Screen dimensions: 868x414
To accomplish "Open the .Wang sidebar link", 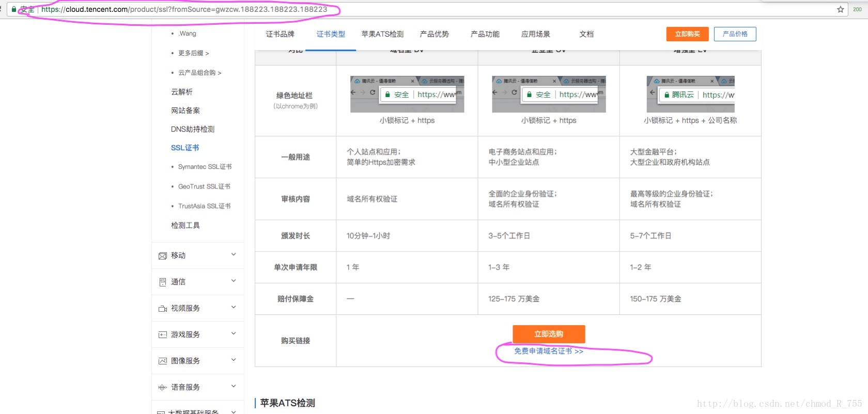I will pos(187,34).
